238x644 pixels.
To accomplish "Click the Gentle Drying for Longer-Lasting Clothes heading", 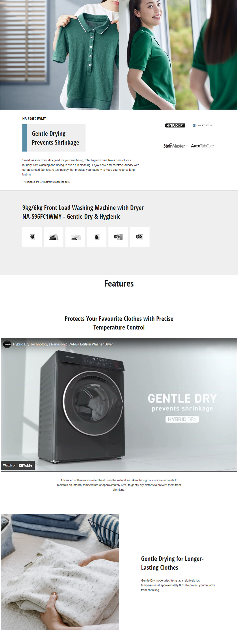I will coord(172,563).
